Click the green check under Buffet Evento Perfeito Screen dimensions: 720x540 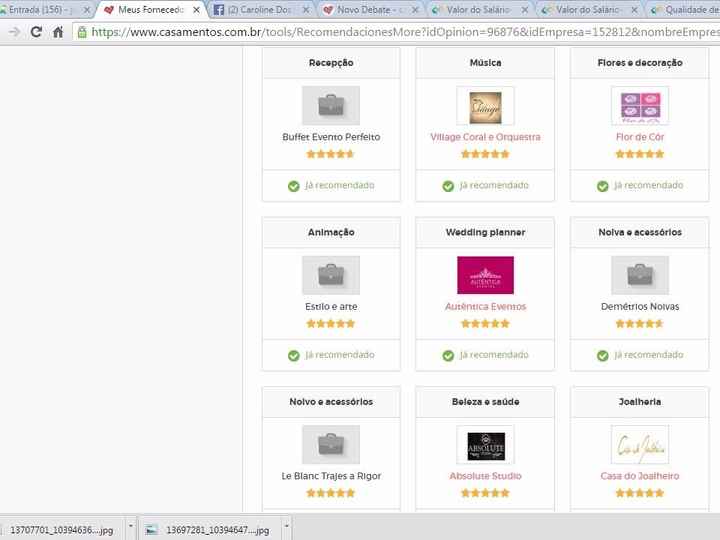click(x=293, y=186)
